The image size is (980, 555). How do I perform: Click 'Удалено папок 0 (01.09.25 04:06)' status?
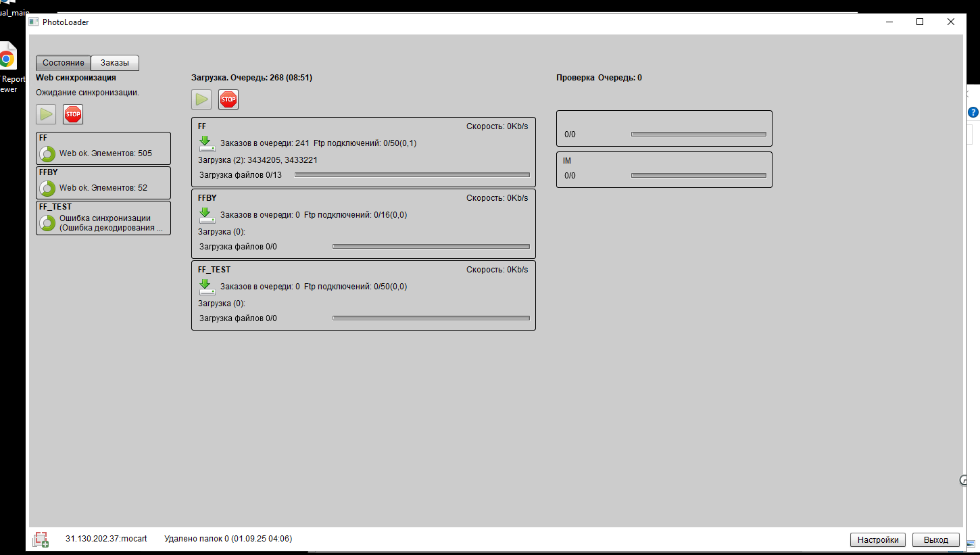(228, 539)
